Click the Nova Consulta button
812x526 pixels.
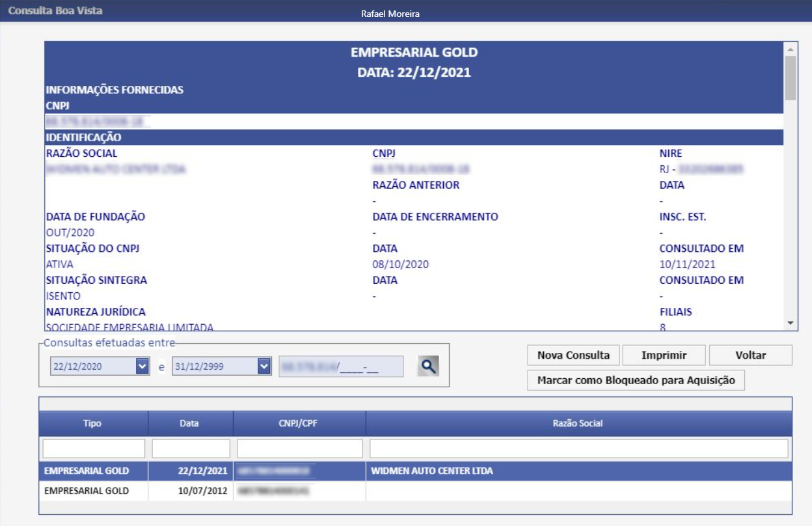tap(573, 355)
